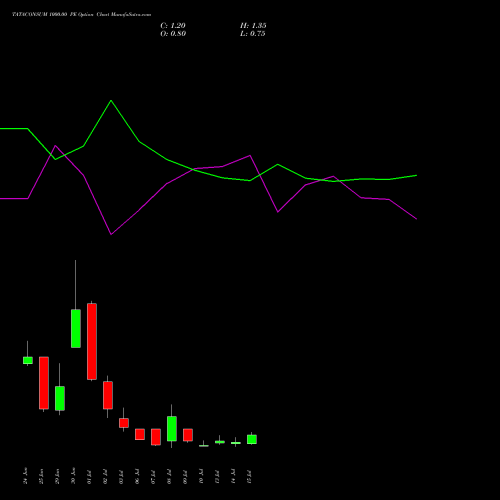Click the red candle for 25 Jun
Viewport: 500px width, 500px height.
pos(44,383)
